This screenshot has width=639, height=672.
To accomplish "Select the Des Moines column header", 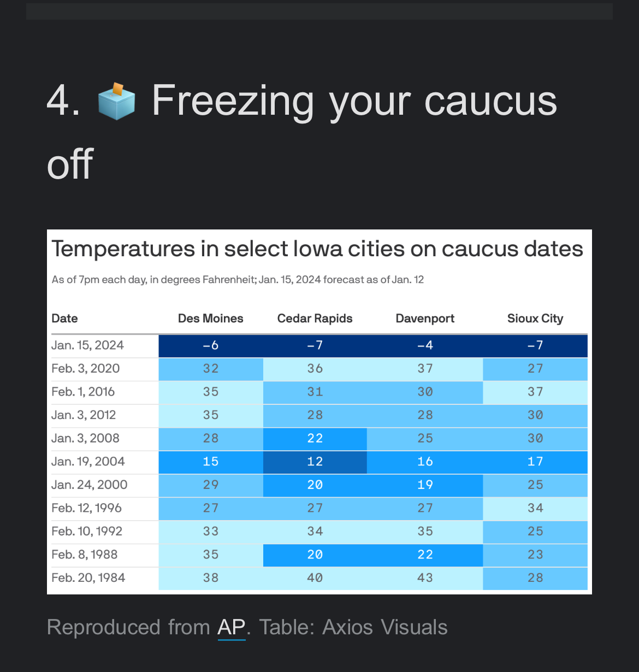I will (x=210, y=319).
